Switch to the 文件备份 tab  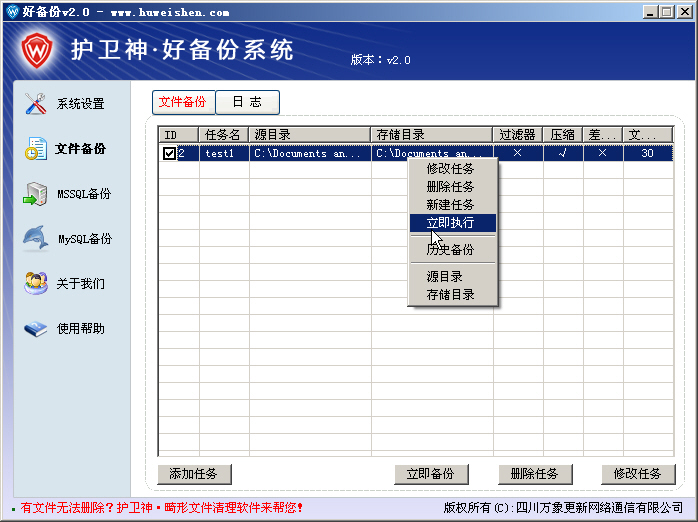click(x=183, y=102)
